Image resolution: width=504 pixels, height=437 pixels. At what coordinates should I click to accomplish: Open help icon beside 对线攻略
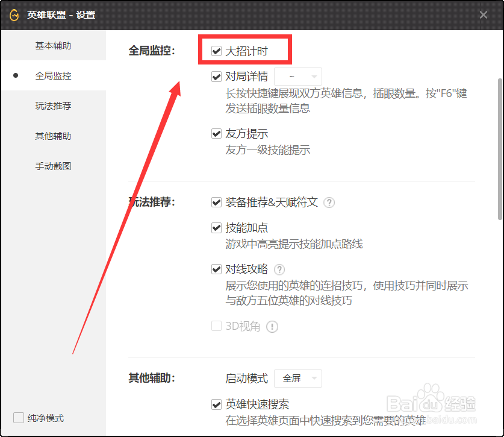point(279,269)
